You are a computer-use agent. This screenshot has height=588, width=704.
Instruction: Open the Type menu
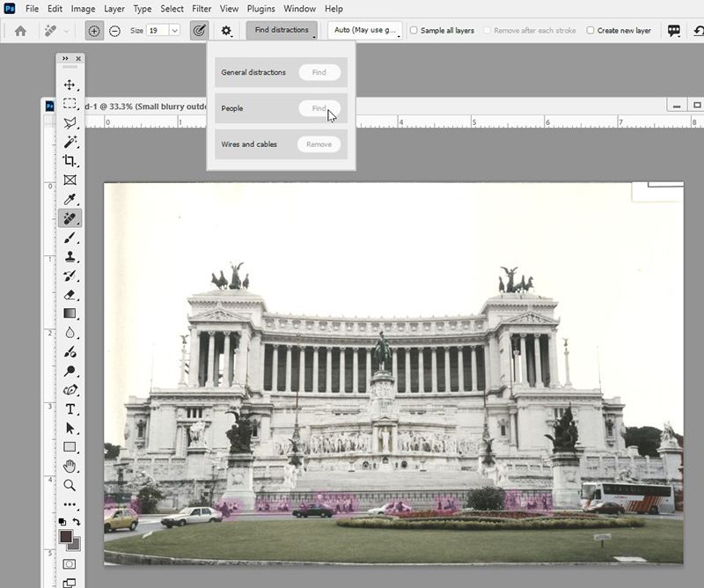pyautogui.click(x=143, y=9)
